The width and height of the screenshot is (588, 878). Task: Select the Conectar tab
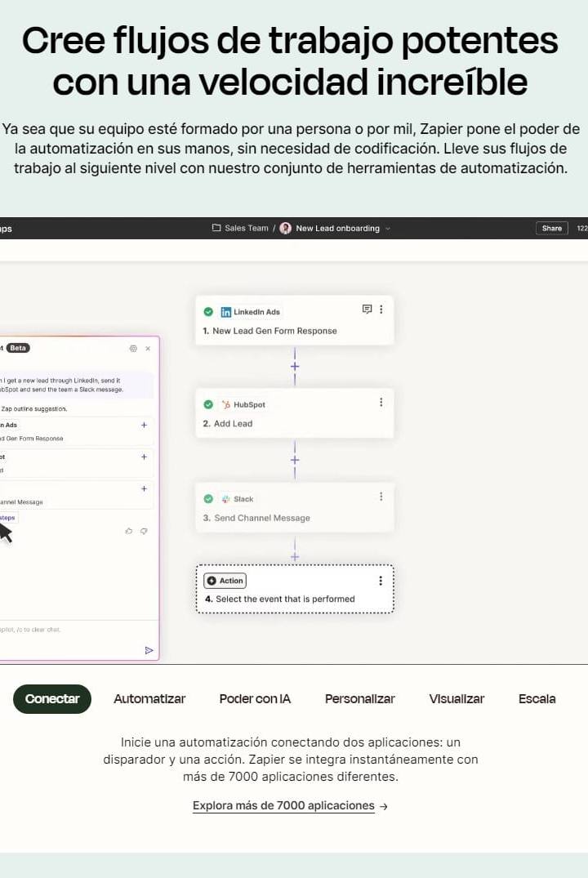(52, 699)
